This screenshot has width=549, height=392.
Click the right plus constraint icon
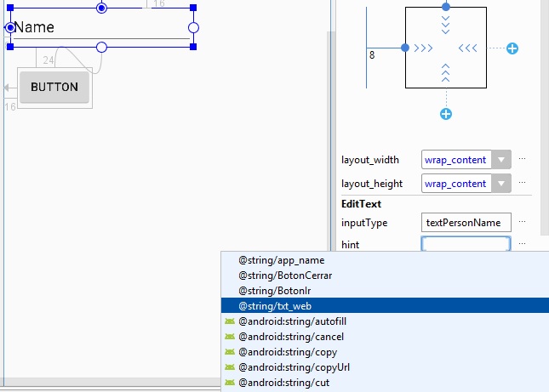512,48
